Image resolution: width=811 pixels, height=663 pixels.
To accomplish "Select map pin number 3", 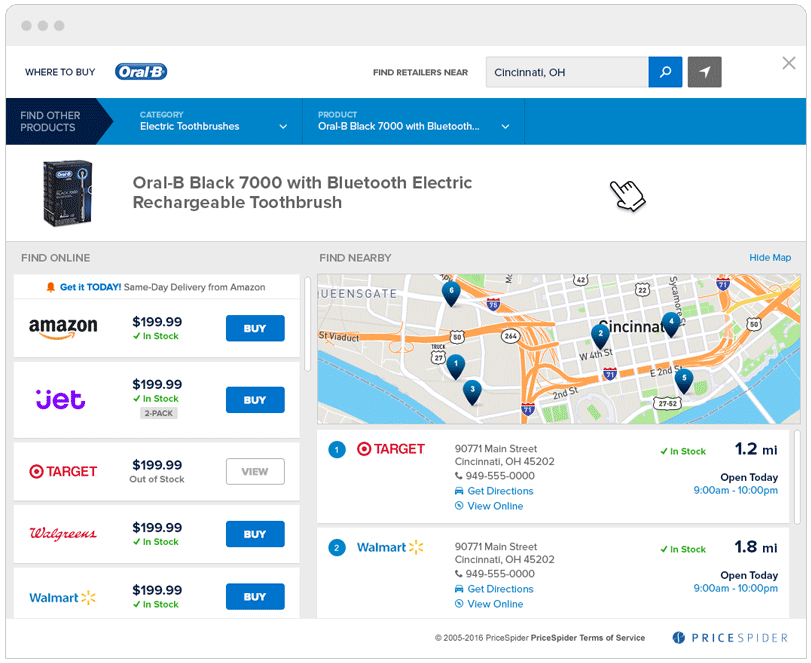I will click(472, 392).
